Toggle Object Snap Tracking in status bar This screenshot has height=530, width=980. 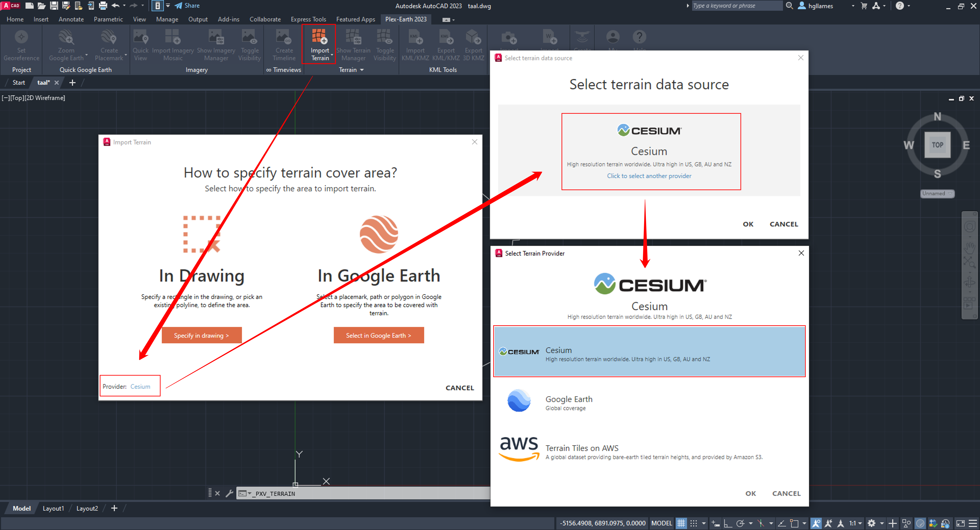click(782, 523)
